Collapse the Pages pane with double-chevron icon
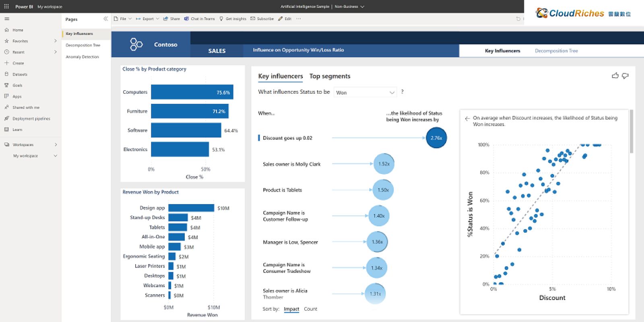 (x=105, y=19)
